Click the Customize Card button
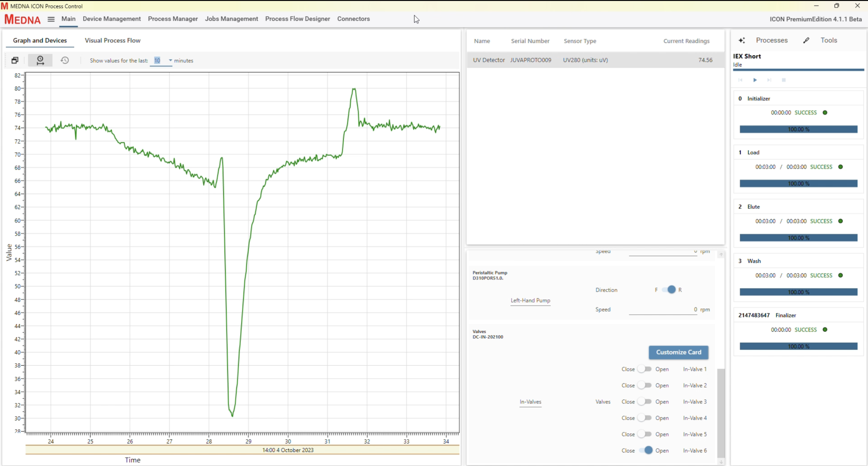The width and height of the screenshot is (868, 466). (x=678, y=352)
